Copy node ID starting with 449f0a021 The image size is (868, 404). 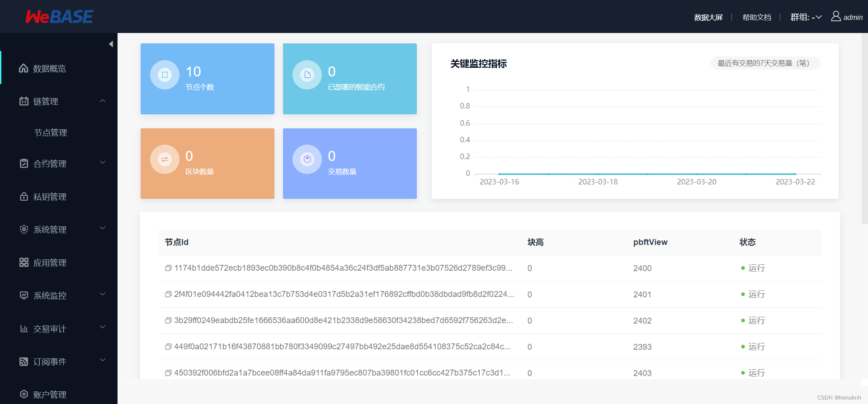click(168, 347)
